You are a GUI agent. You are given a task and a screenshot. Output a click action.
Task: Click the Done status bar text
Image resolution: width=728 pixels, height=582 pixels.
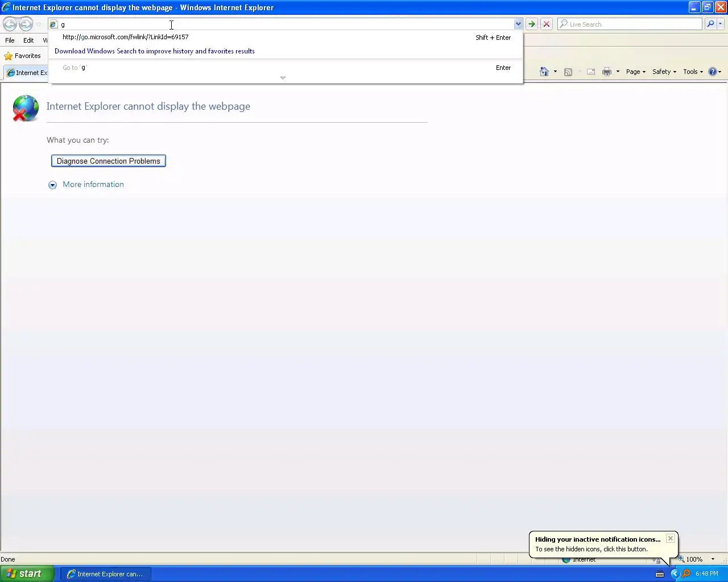(8, 559)
